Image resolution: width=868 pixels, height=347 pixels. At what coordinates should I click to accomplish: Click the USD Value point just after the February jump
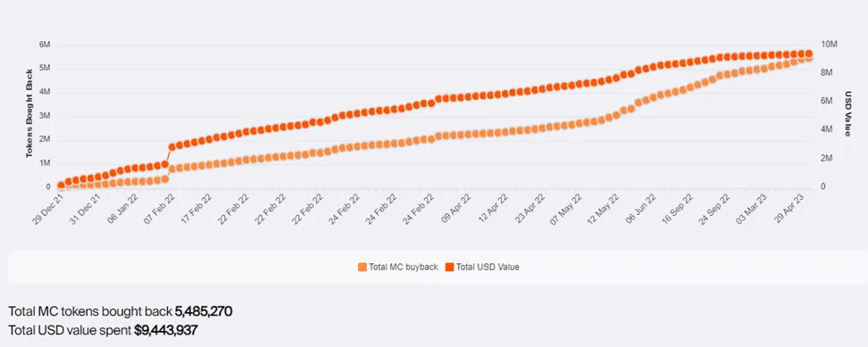(171, 147)
